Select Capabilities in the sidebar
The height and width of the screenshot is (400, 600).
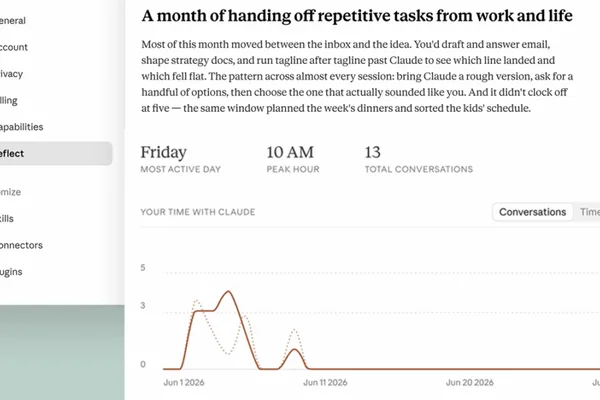coord(21,127)
